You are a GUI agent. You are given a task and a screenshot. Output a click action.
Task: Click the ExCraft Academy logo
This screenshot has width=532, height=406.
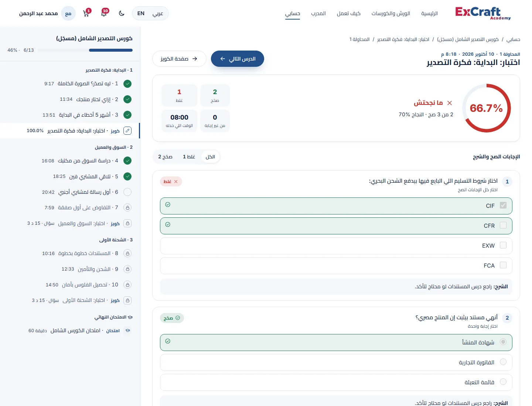pos(483,13)
